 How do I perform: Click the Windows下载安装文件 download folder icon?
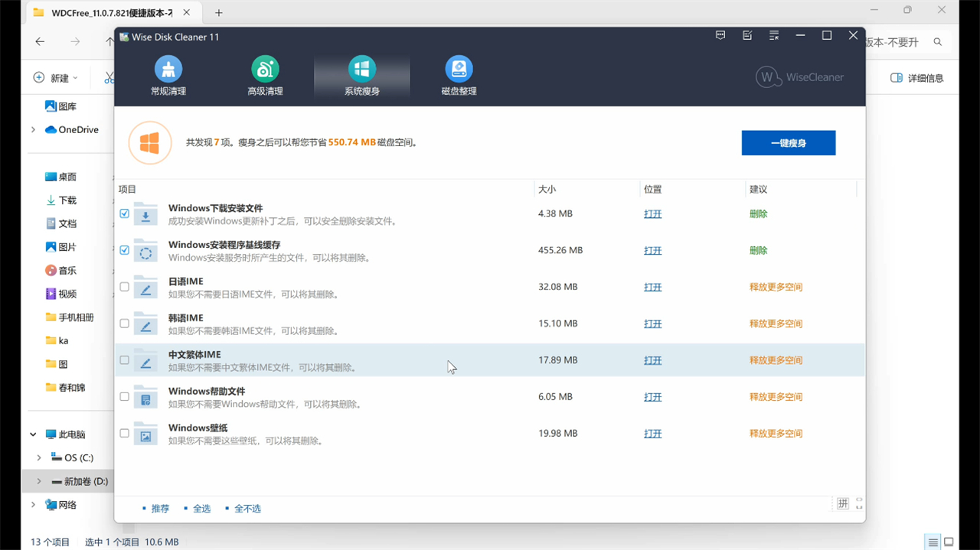tap(145, 214)
